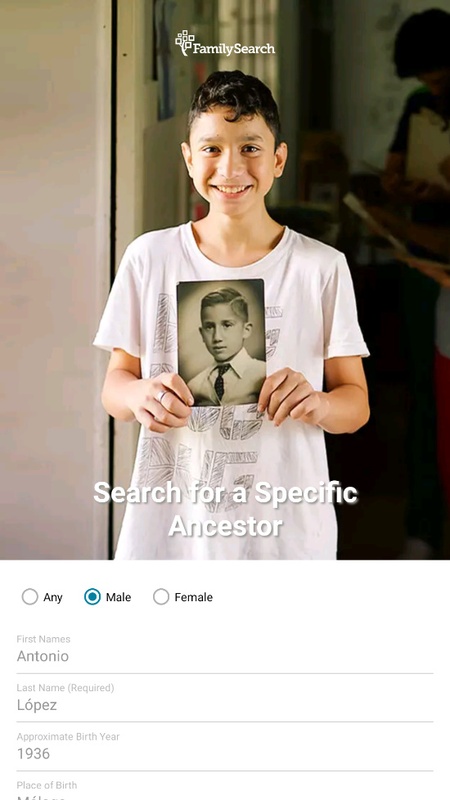450x800 pixels.
Task: Tap the "Any" option label
Action: coord(53,597)
